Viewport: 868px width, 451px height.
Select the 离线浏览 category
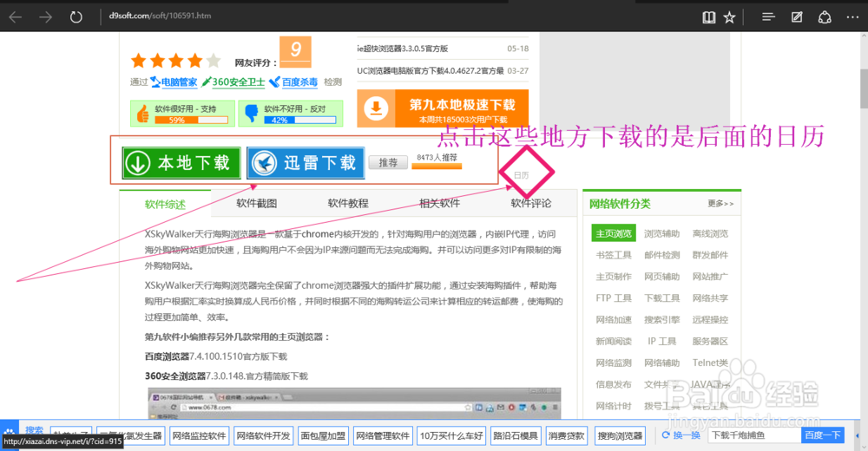[710, 233]
